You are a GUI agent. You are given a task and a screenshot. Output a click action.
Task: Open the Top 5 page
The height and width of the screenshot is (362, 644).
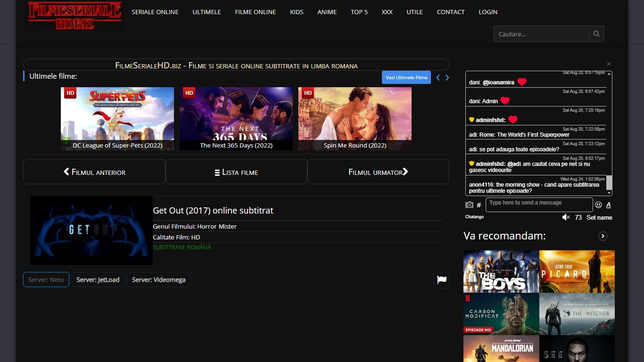[359, 12]
